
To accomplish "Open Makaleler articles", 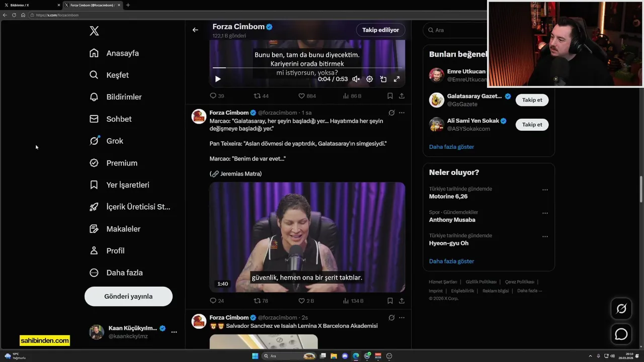I will (x=115, y=229).
